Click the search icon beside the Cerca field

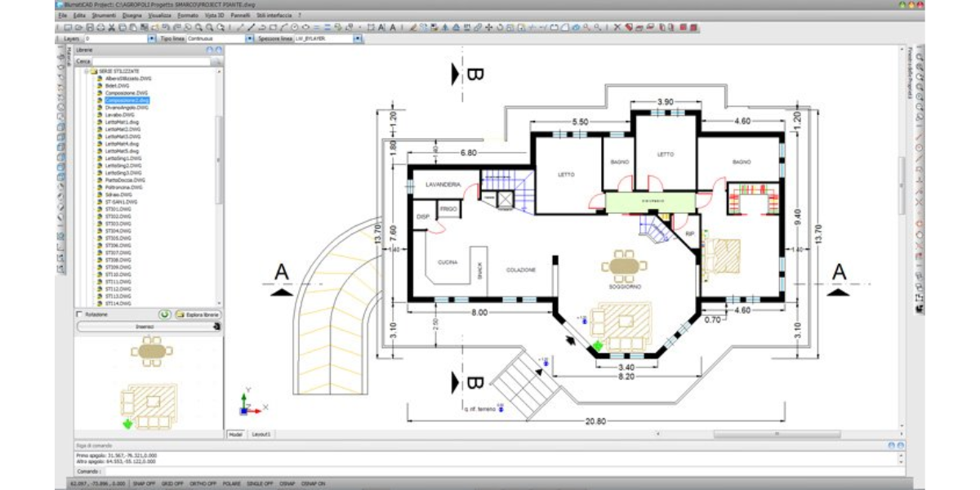217,61
